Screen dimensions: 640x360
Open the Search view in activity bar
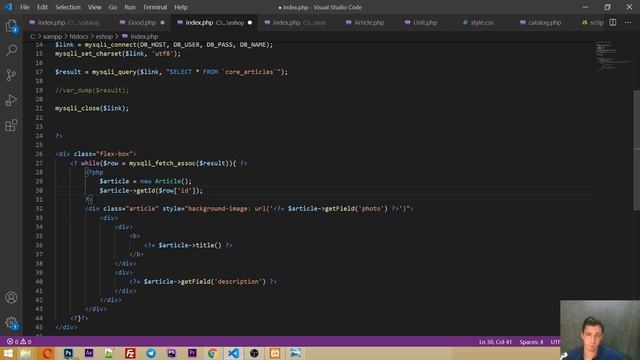pos(11,50)
